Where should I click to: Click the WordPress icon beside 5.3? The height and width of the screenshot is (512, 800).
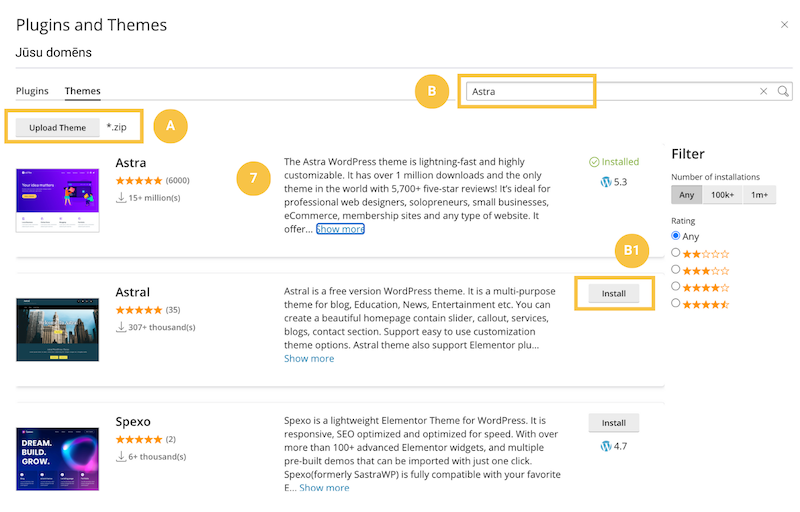605,182
